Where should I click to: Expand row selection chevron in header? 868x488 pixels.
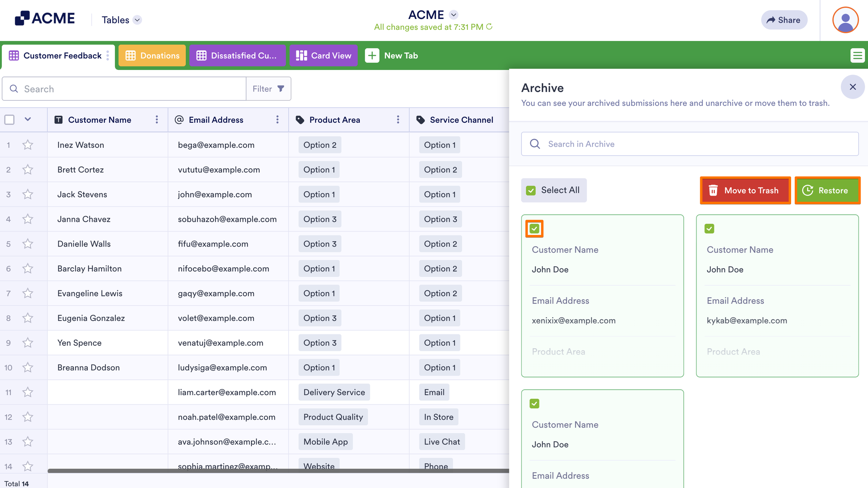coord(28,119)
